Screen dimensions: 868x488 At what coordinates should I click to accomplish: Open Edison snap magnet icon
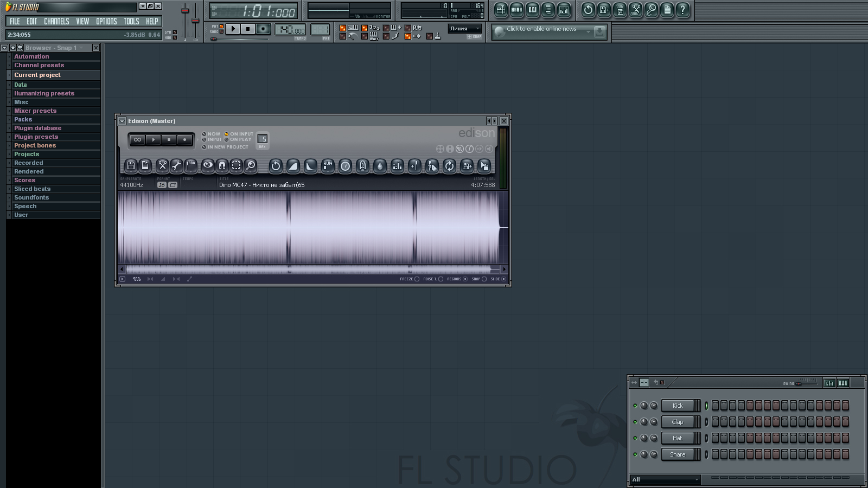pyautogui.click(x=222, y=166)
